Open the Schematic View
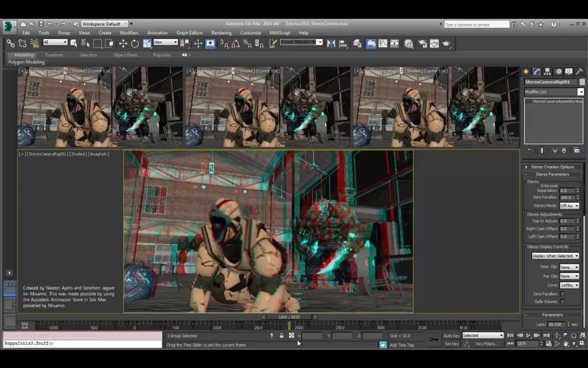The width and height of the screenshot is (588, 368). click(394, 43)
